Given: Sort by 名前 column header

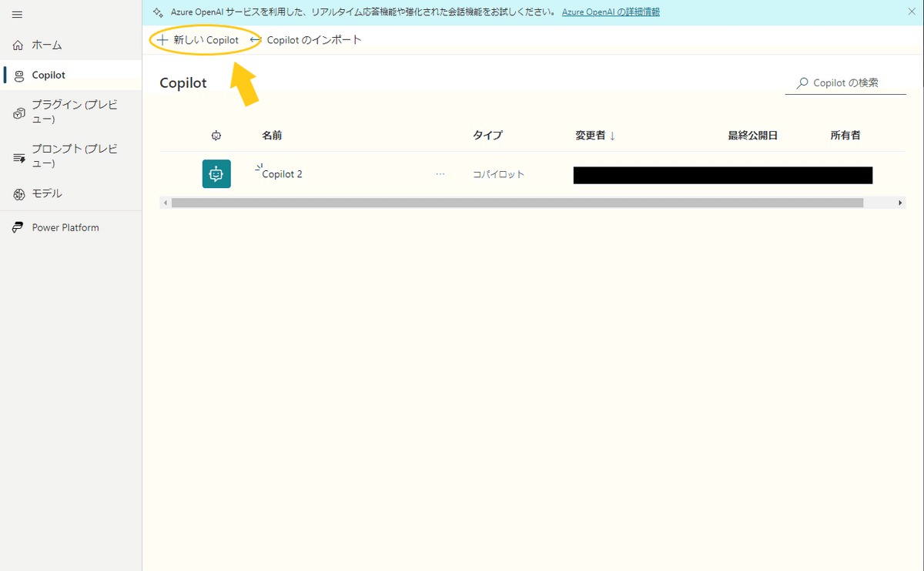Looking at the screenshot, I should pos(272,136).
